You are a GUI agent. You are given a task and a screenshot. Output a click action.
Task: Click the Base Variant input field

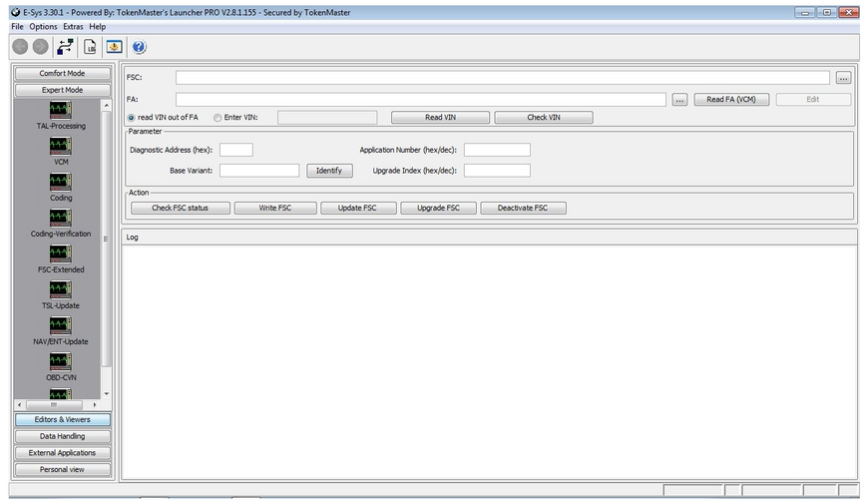click(259, 171)
